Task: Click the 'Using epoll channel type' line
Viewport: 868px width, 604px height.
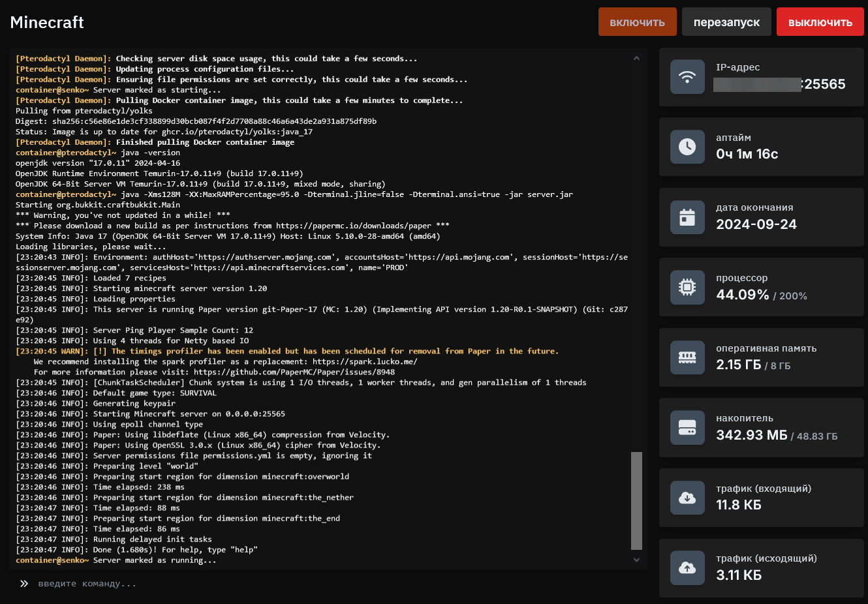Action: pyautogui.click(x=109, y=424)
